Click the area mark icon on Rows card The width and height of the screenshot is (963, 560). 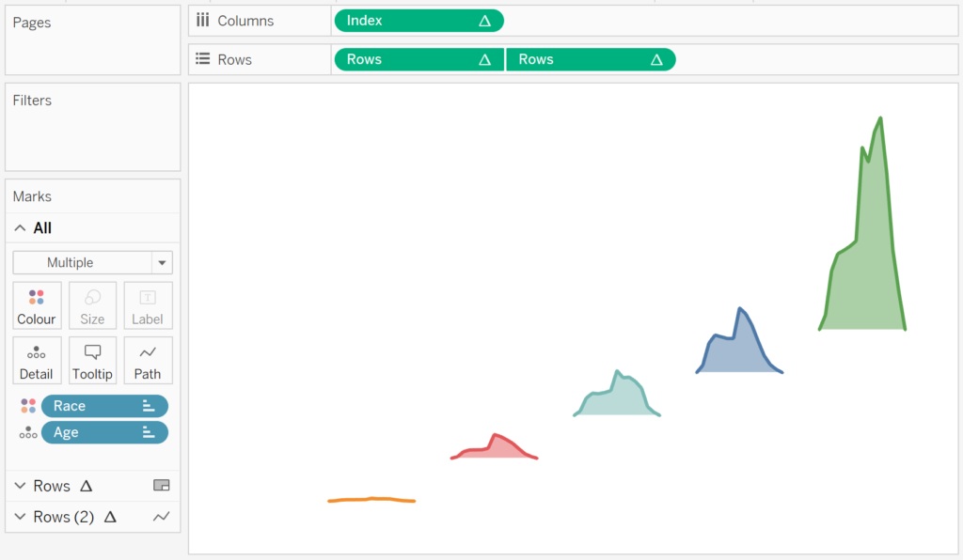162,486
